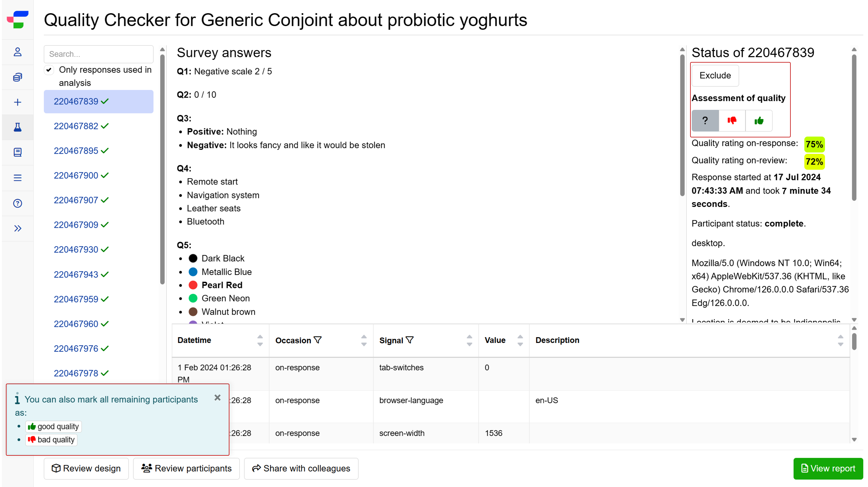Click the plus icon in sidebar
Viewport: 868px width, 487px height.
coord(18,102)
